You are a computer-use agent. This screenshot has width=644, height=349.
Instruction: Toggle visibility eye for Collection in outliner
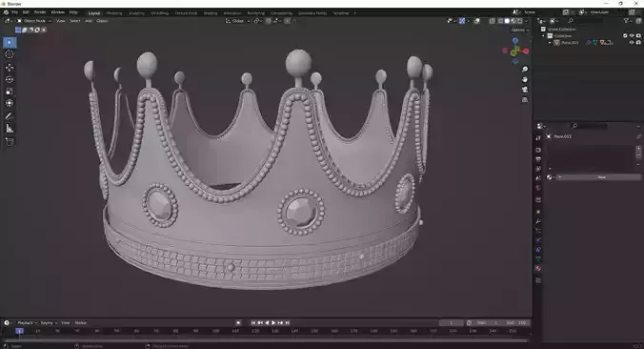tap(632, 36)
